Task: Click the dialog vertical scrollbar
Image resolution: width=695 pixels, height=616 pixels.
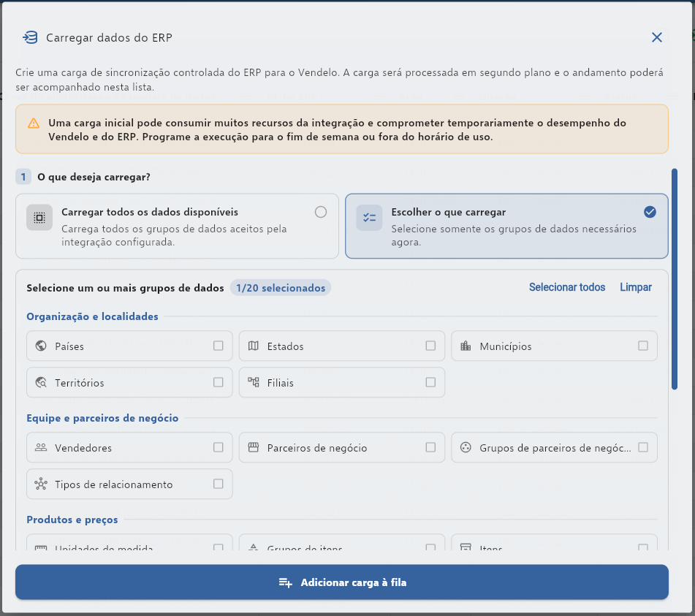Action: 674,279
